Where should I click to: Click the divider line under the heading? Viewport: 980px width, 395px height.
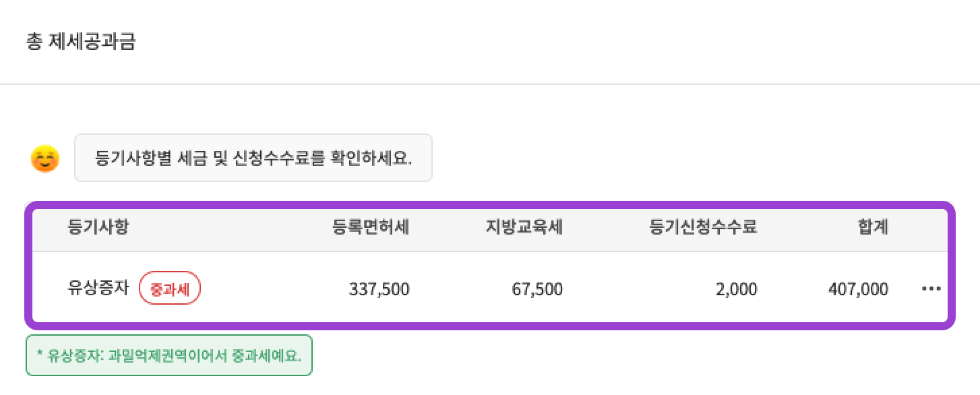490,84
